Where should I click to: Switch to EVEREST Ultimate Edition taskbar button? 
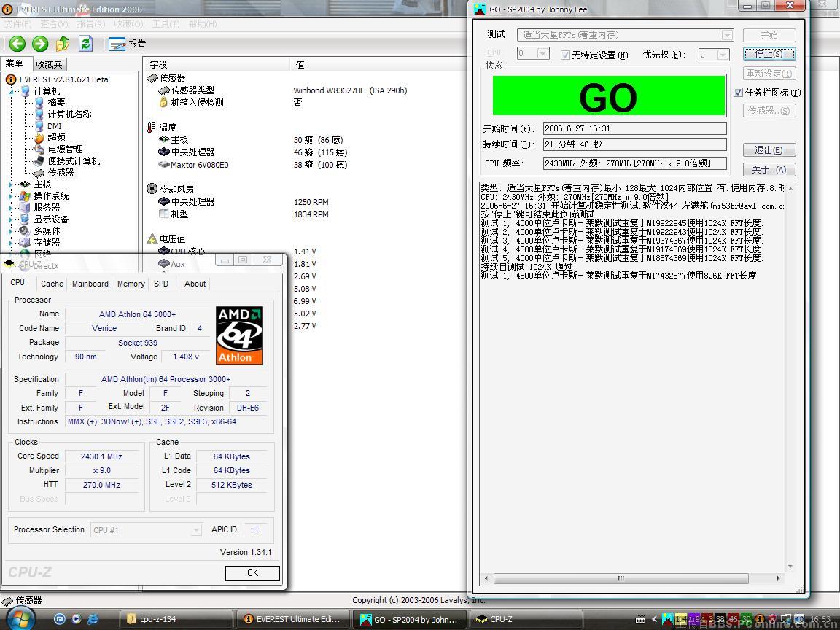(x=292, y=619)
